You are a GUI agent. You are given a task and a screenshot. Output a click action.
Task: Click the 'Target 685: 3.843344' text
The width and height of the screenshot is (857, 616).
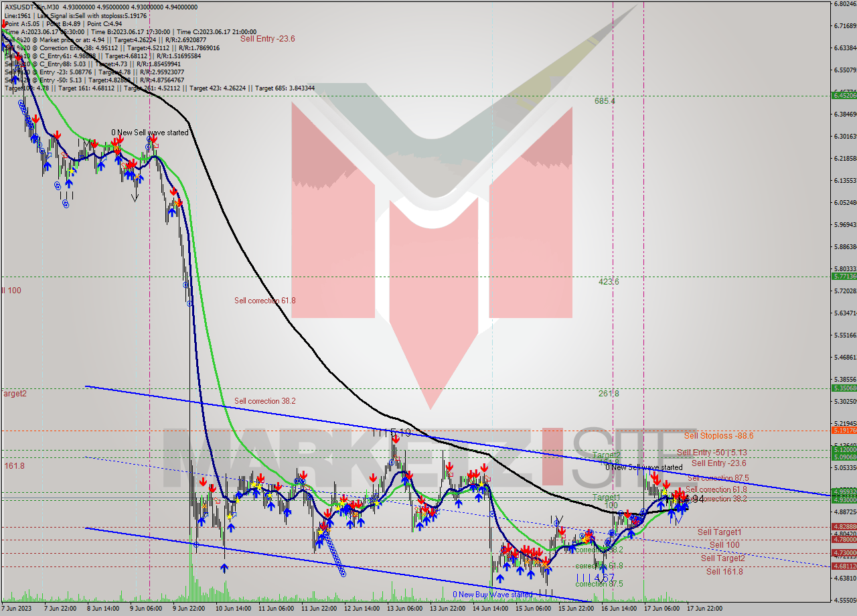click(x=284, y=88)
